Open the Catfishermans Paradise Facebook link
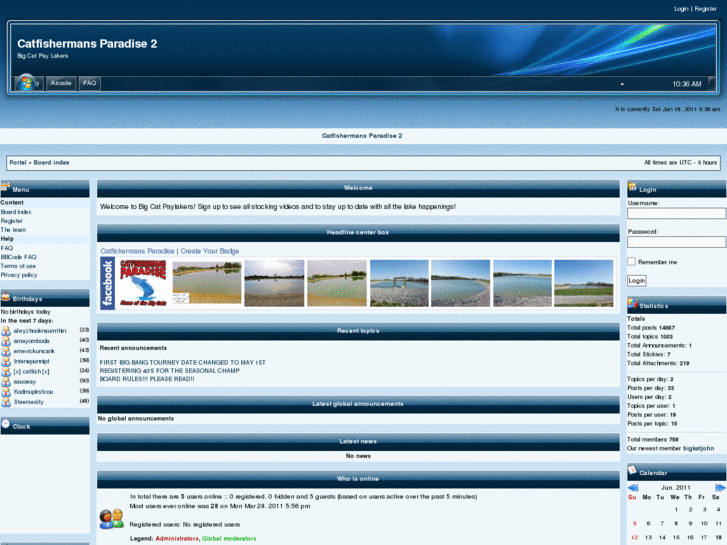 click(x=137, y=251)
